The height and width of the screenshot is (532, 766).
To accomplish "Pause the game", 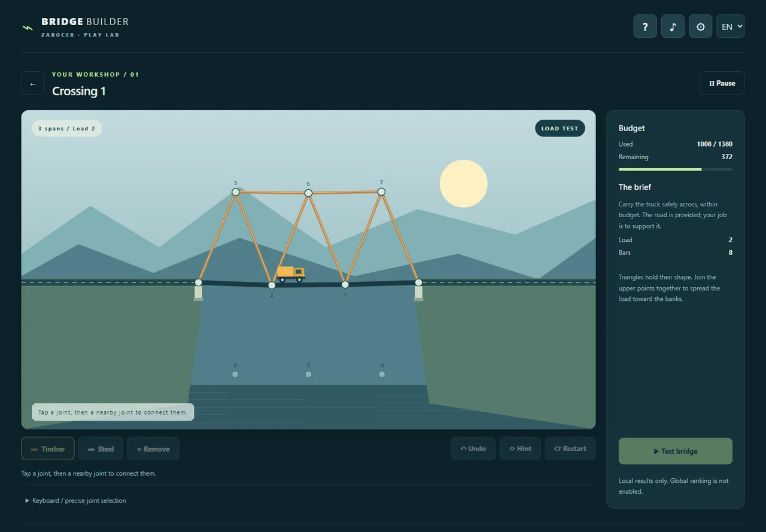I will (x=722, y=83).
